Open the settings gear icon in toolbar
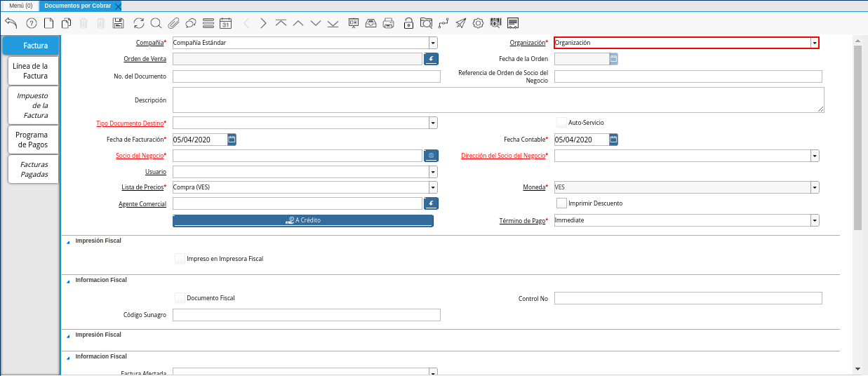Screen dimensions: 868x376 pyautogui.click(x=478, y=23)
